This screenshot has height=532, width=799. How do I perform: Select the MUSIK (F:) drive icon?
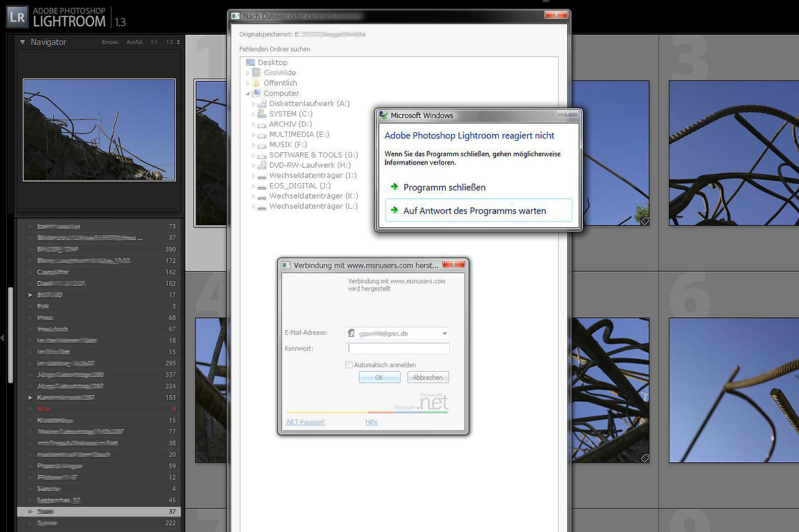[x=262, y=145]
